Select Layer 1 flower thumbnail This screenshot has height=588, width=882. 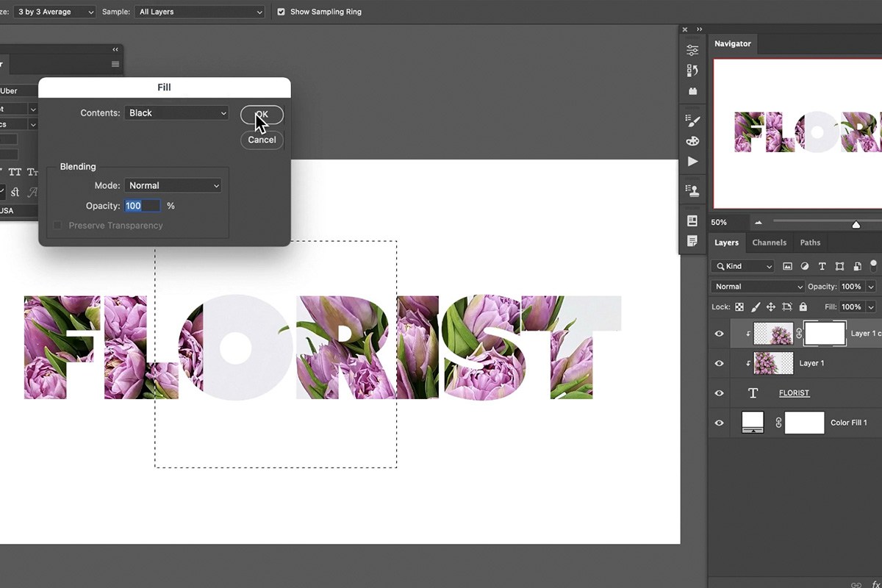[x=774, y=363]
